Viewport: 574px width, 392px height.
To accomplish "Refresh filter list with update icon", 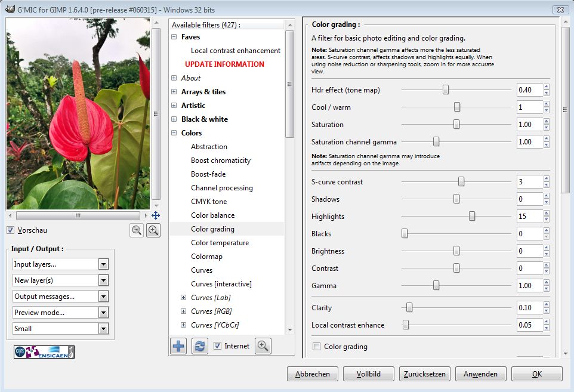I will click(200, 346).
